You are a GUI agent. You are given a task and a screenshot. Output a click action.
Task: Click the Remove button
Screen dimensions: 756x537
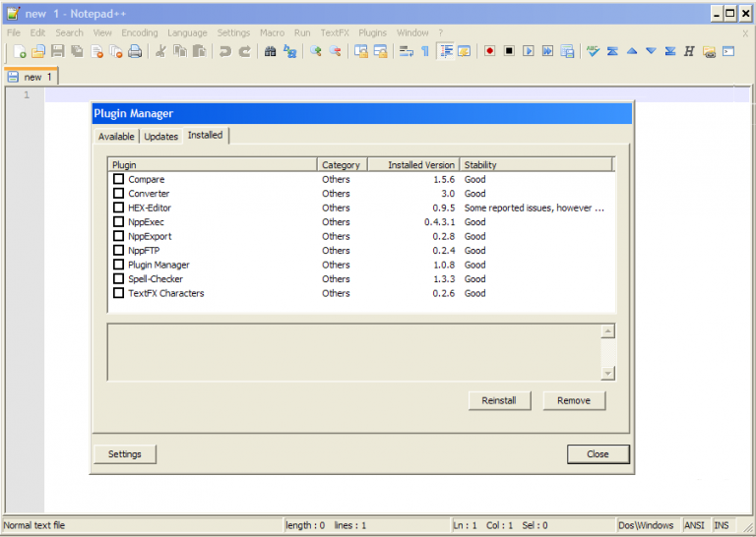pos(574,400)
